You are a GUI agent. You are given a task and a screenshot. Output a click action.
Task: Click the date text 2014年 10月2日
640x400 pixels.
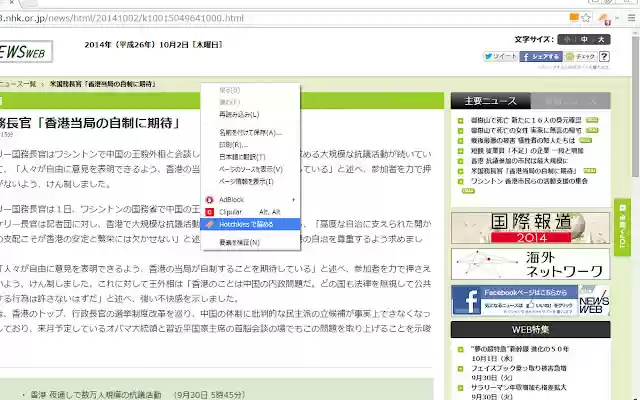pos(154,44)
